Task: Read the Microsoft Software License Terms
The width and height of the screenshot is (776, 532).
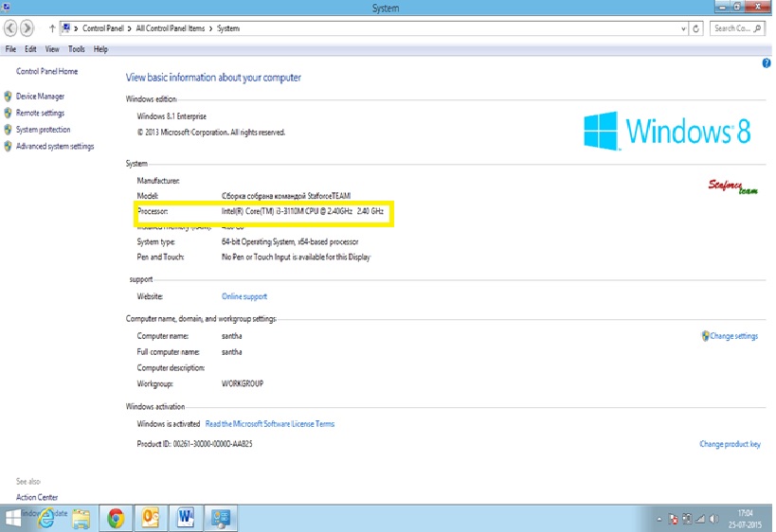Action: 270,424
